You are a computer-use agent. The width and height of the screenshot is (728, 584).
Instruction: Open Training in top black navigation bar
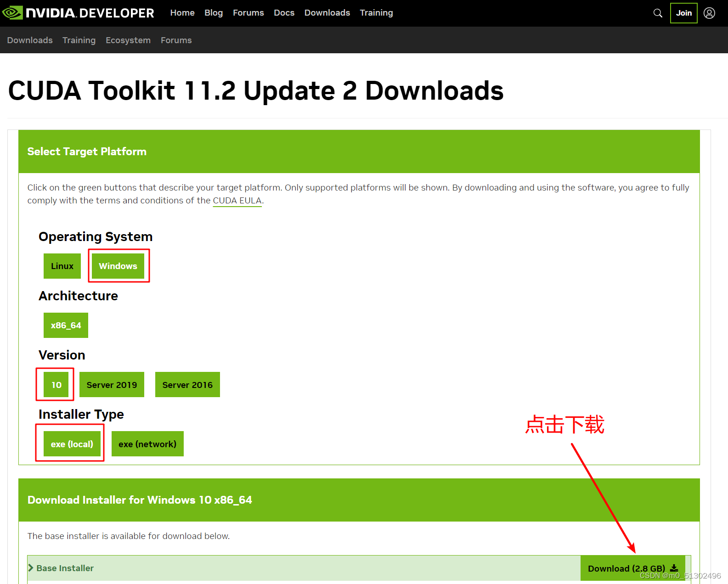coord(376,13)
